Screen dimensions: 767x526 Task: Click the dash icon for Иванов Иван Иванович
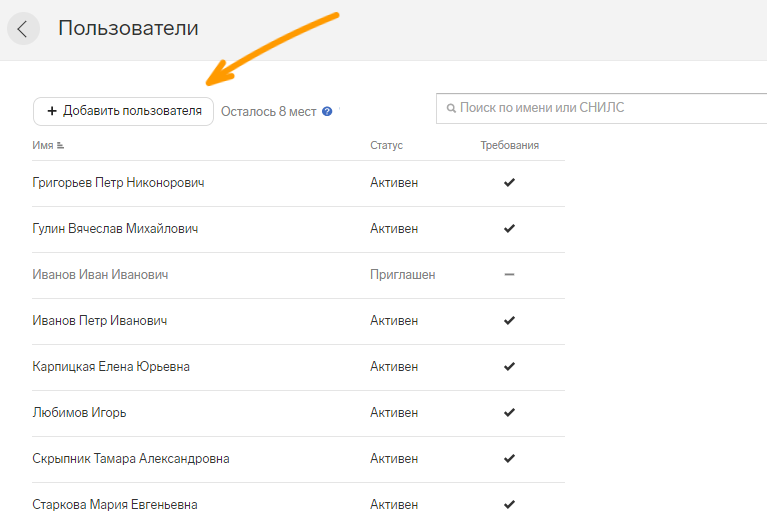[x=509, y=274]
